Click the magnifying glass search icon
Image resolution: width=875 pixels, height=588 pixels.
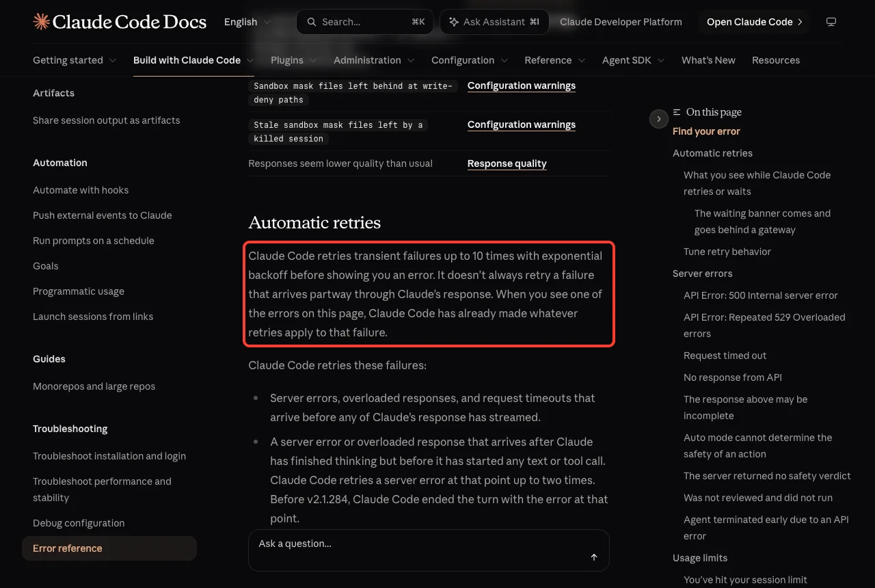click(312, 22)
